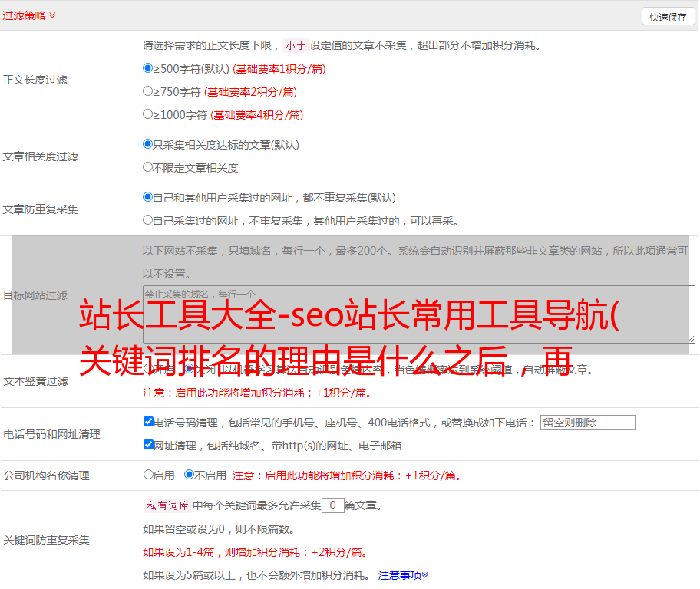Toggle the 电话号码清理 checkbox
The height and width of the screenshot is (589, 700).
pos(149,422)
